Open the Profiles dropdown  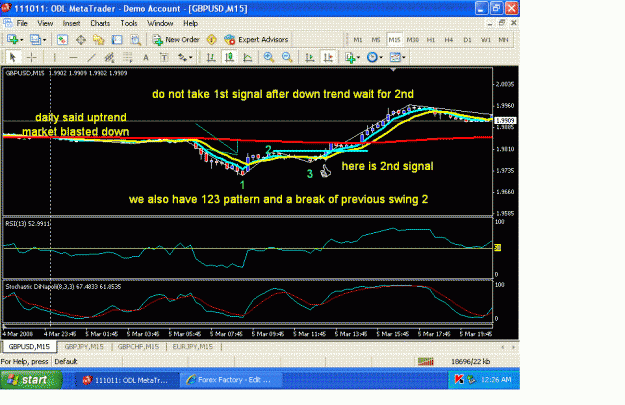click(38, 39)
